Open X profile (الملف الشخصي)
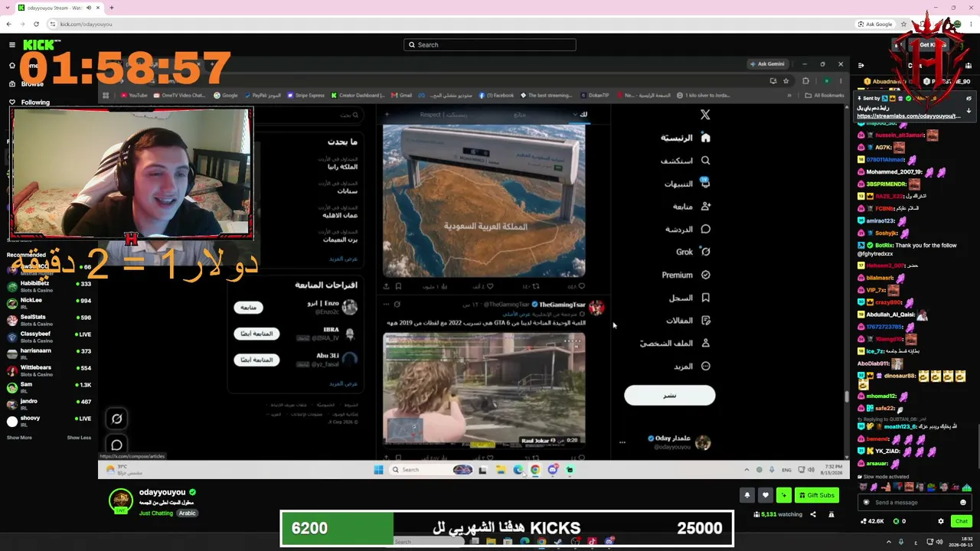 [x=675, y=343]
